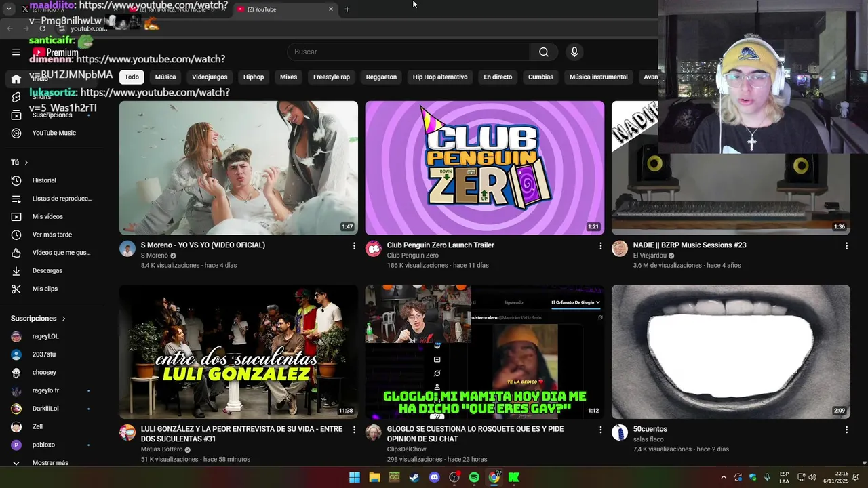
Task: Click the Buscar search field
Action: coord(408,52)
